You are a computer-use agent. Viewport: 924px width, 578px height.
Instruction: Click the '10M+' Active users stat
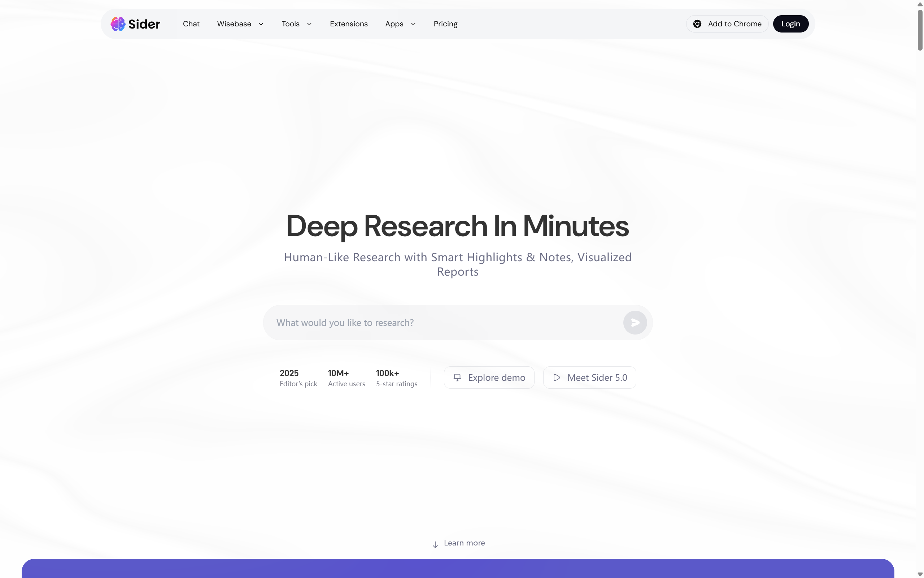click(338, 373)
